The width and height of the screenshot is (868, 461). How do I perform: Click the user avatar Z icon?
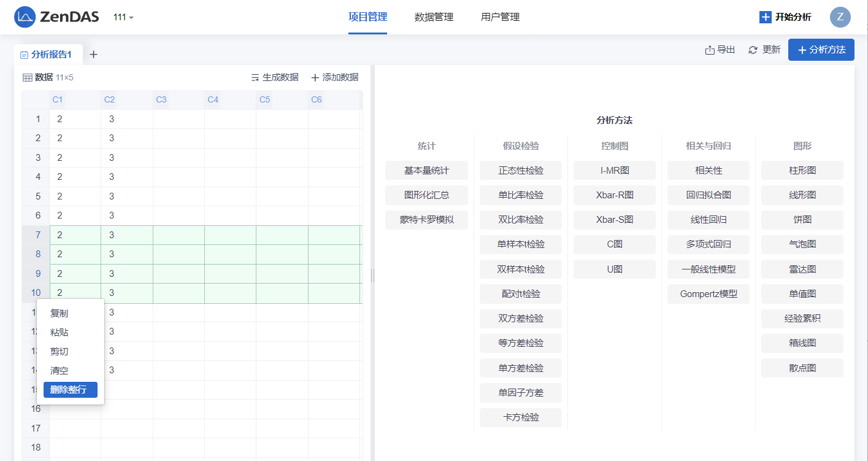click(x=840, y=17)
